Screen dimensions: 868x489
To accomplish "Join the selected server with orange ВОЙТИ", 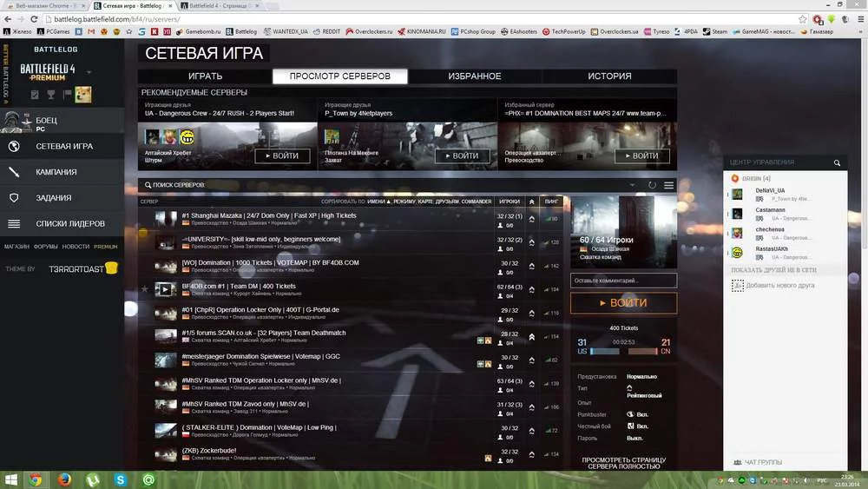I will click(623, 303).
